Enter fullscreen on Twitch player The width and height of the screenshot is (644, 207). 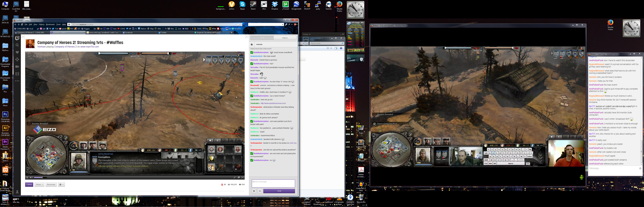[x=243, y=178]
